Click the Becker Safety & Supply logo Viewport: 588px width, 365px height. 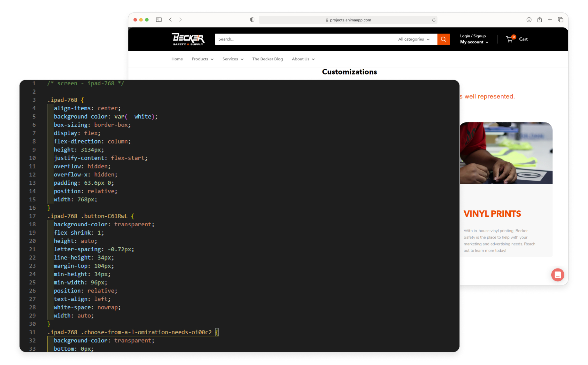pos(188,39)
